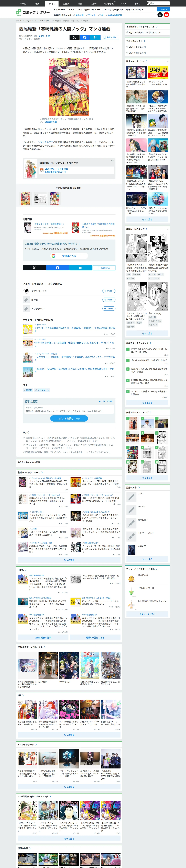This screenshot has width=186, height=868.
Task: Open 特集・インタビュー sidebar section header
Action: click(x=137, y=61)
